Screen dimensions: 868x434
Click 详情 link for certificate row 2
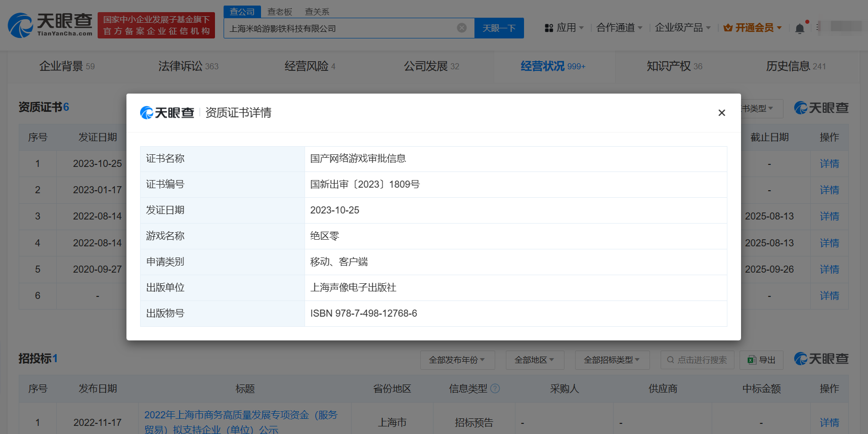[x=830, y=190]
